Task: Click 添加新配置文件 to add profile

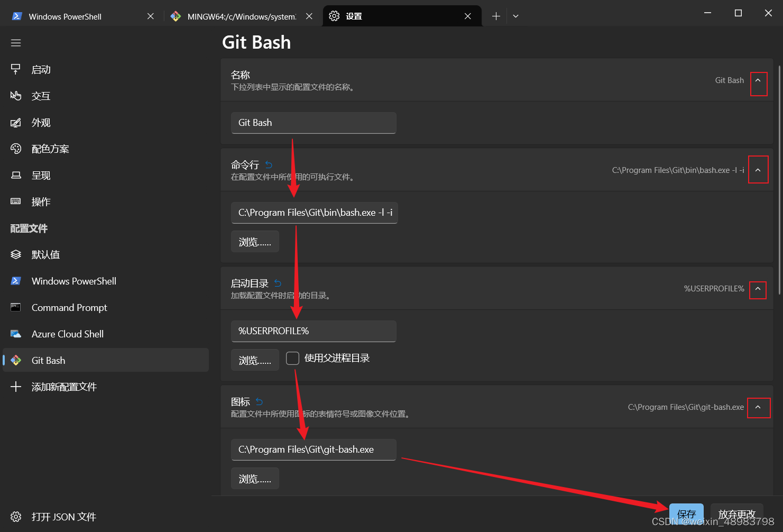Action: tap(106, 387)
